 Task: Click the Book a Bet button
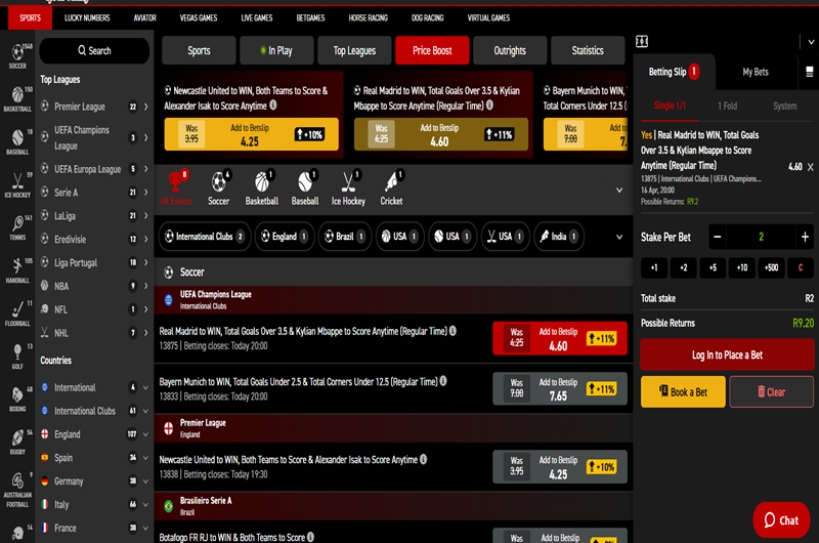click(683, 392)
